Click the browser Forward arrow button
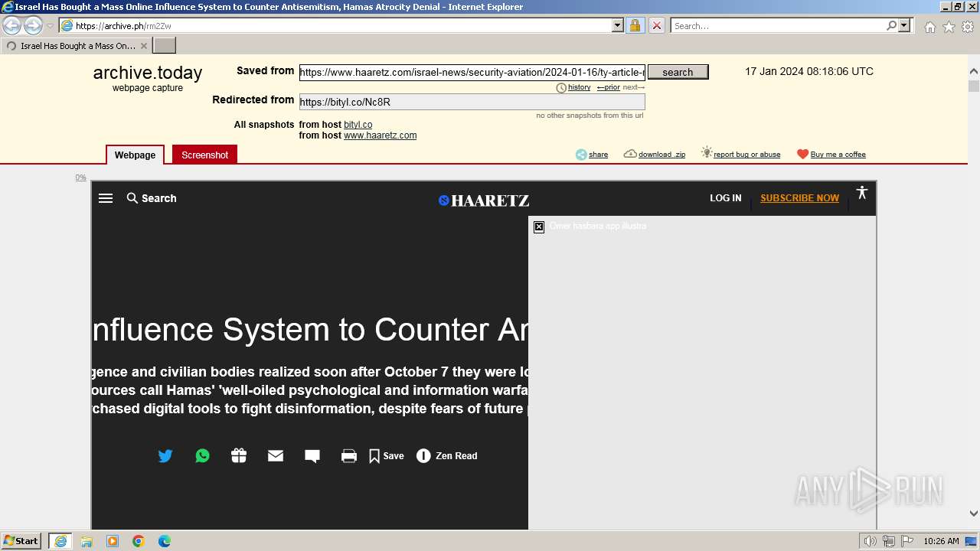This screenshot has height=551, width=980. tap(33, 25)
